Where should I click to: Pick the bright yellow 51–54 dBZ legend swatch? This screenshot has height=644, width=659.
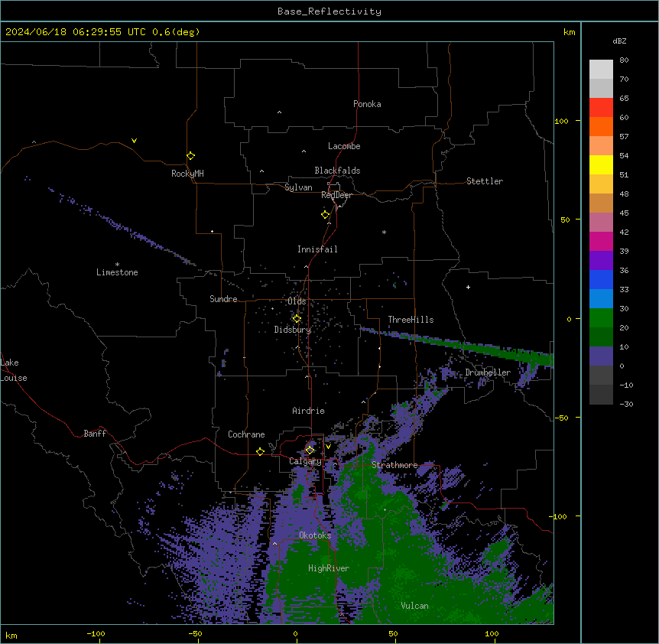pos(601,165)
